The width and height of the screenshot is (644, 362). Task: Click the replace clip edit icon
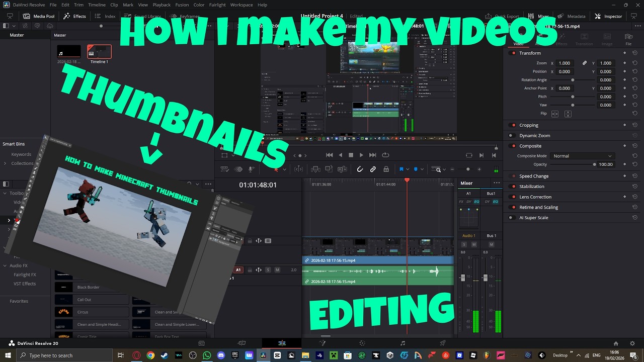tap(342, 169)
